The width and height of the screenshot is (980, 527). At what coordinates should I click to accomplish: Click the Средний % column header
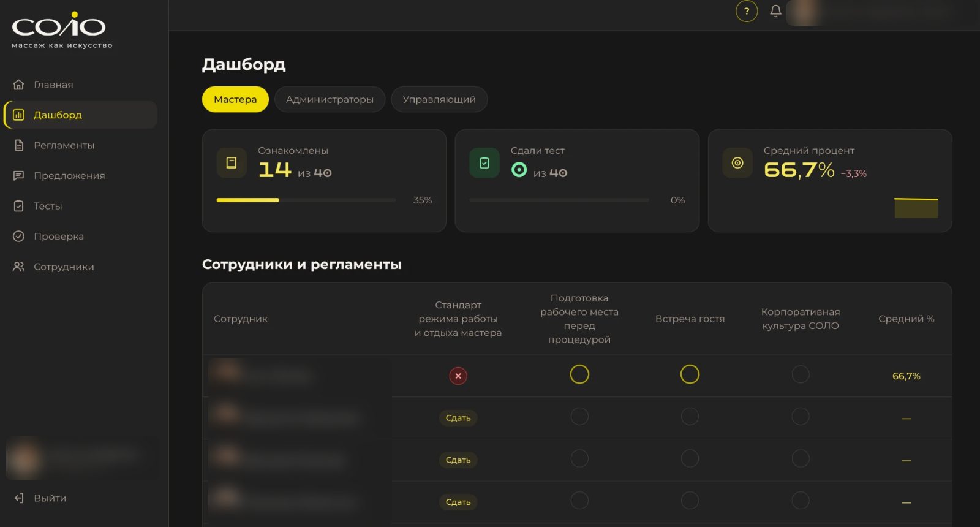point(907,319)
